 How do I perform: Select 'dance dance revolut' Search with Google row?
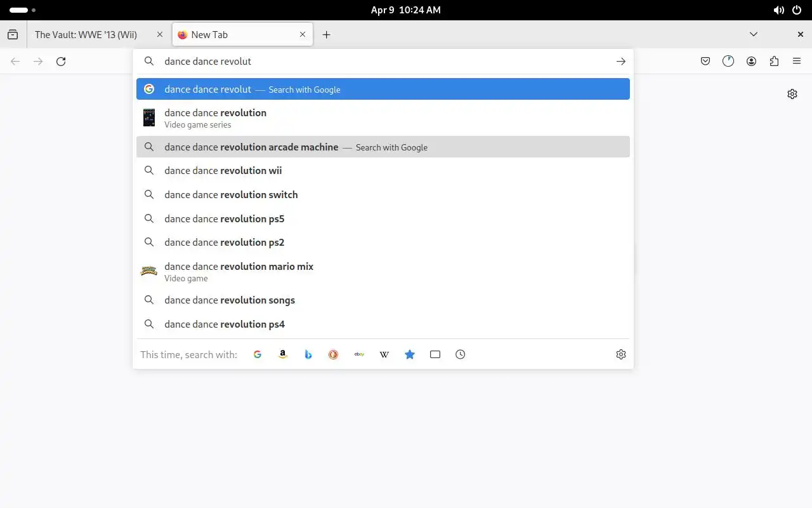(x=383, y=89)
